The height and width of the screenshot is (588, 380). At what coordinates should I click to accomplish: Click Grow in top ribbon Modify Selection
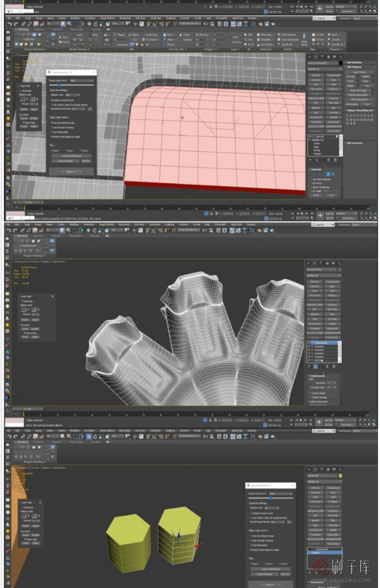(x=63, y=37)
